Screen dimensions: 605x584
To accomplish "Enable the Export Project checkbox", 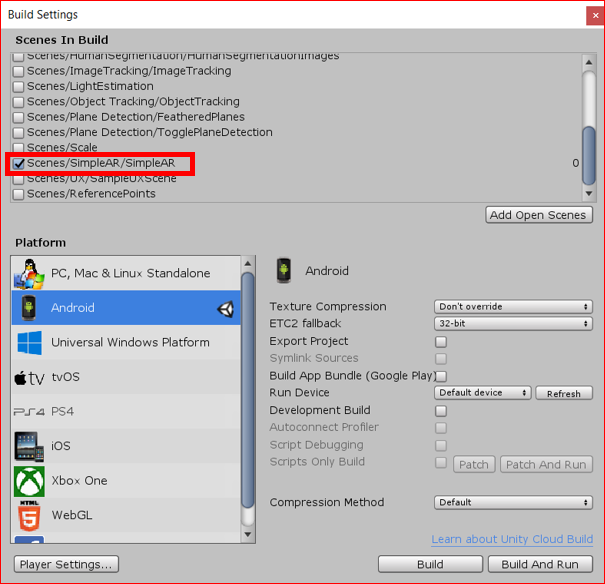I will point(441,342).
